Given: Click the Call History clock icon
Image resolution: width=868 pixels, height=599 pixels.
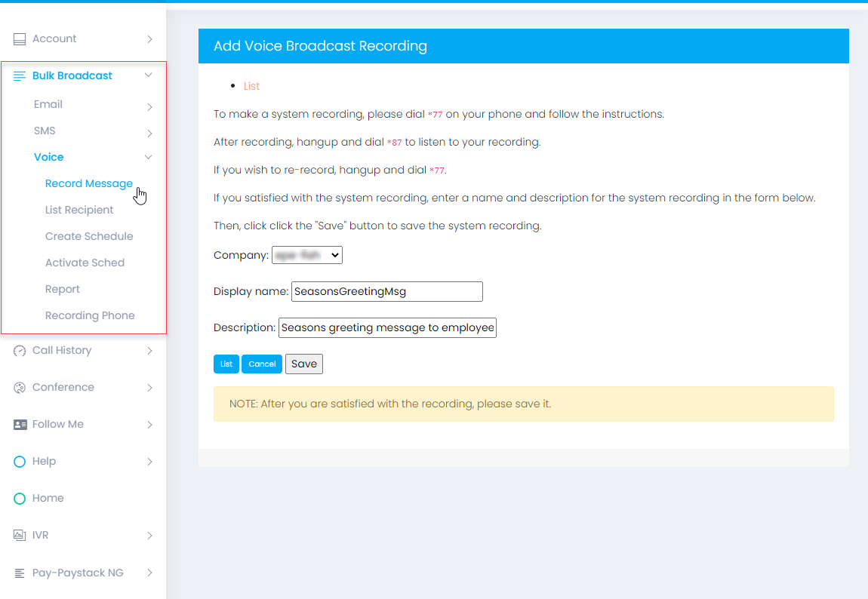Looking at the screenshot, I should [18, 350].
